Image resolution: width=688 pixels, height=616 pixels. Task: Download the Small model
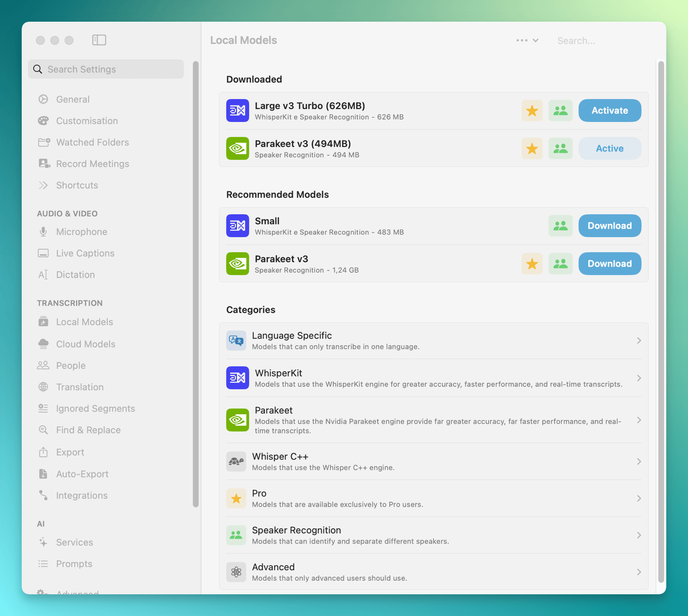[610, 226]
